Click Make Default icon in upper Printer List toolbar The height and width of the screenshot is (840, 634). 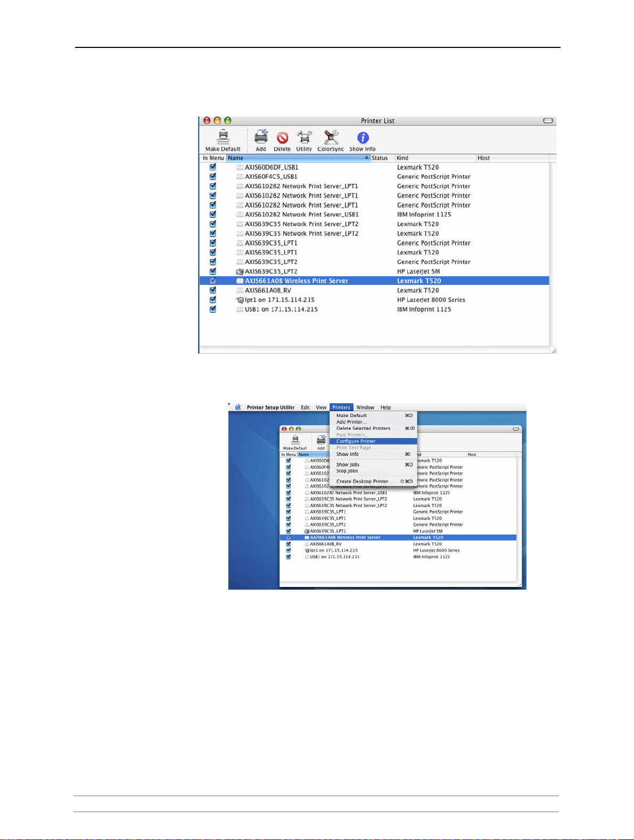[x=224, y=137]
